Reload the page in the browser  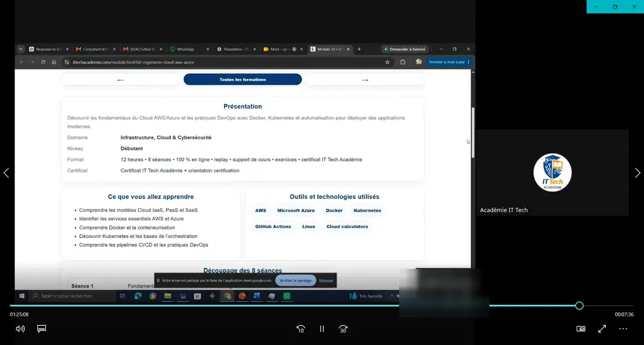[43, 62]
